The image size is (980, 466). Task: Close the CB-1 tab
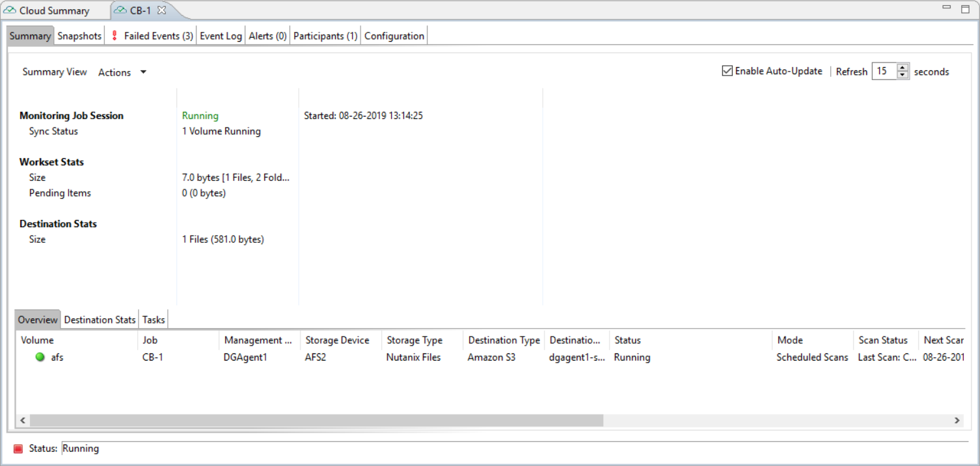point(162,10)
